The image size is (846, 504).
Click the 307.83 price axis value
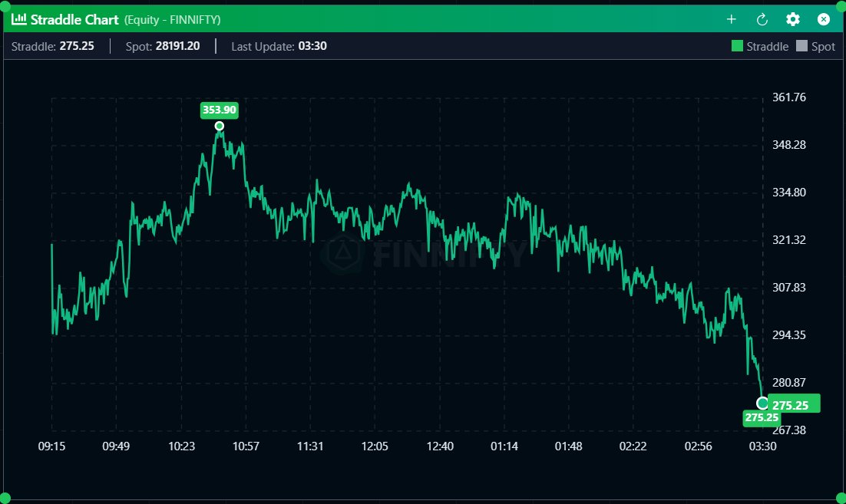click(789, 288)
